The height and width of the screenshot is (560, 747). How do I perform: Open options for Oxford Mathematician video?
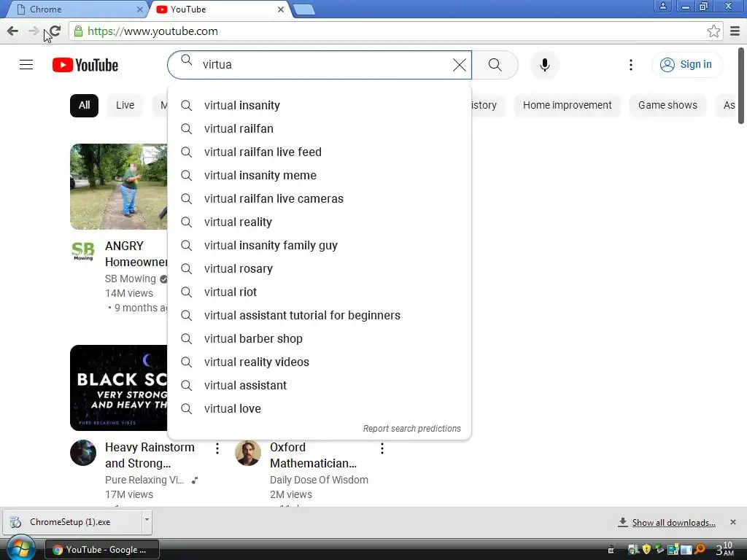[x=382, y=448]
